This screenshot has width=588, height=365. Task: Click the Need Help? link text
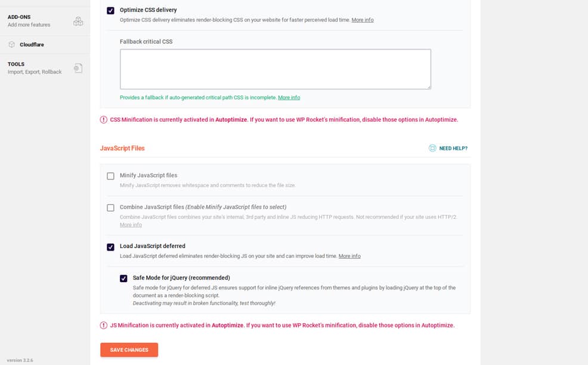pos(453,148)
